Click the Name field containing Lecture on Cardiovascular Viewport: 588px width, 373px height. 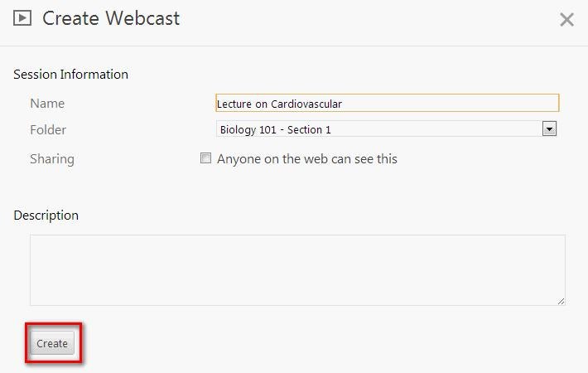click(x=388, y=103)
